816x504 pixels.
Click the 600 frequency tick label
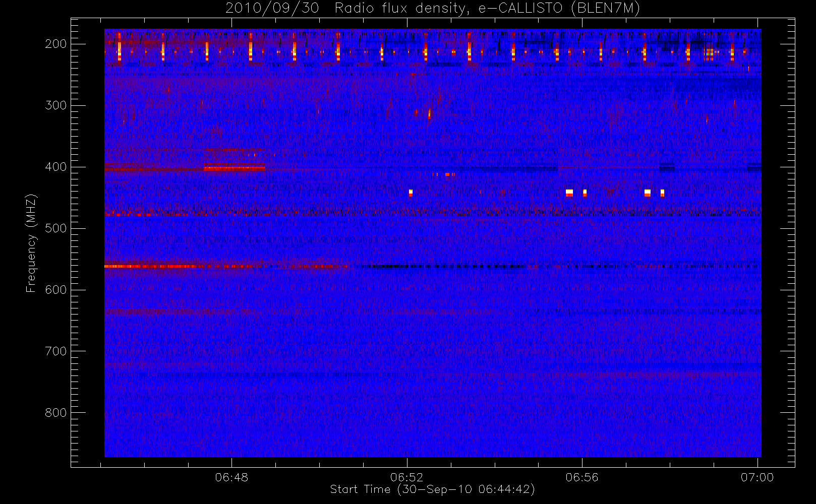coord(56,290)
